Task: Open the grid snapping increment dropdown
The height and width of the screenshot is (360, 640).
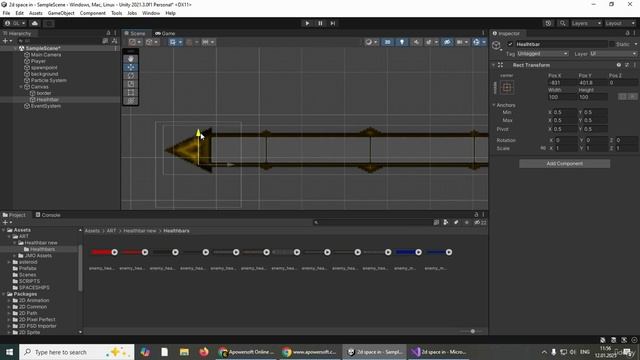Action: pyautogui.click(x=208, y=42)
